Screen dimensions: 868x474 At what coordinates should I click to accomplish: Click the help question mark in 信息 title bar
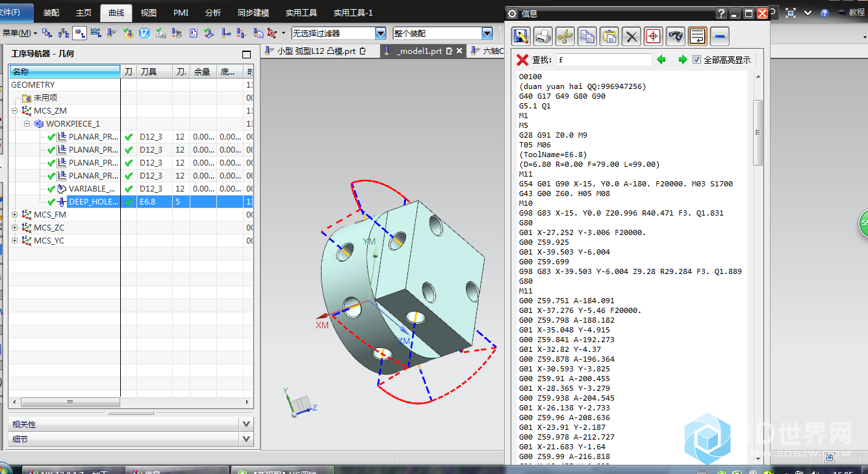click(x=722, y=13)
